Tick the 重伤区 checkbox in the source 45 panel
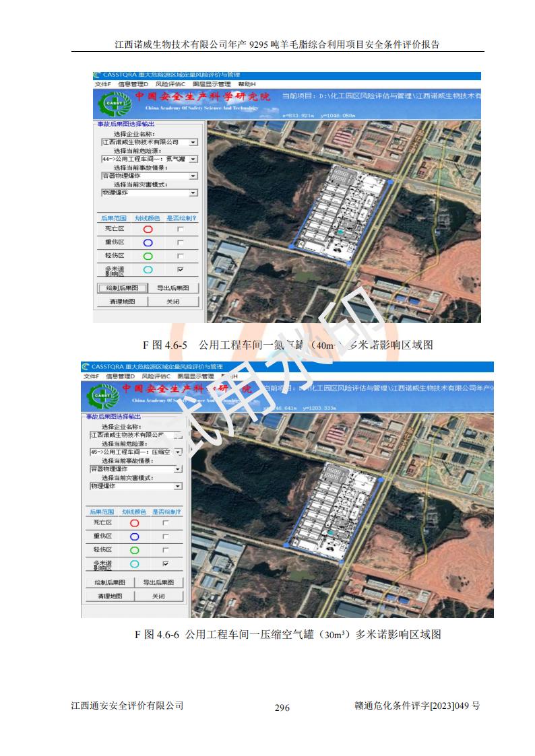 166,537
